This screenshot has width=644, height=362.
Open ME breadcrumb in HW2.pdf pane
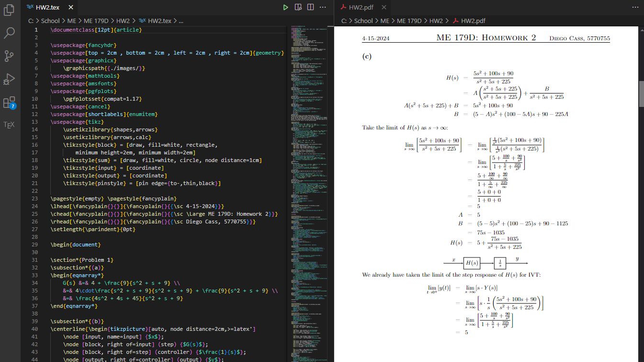[385, 21]
